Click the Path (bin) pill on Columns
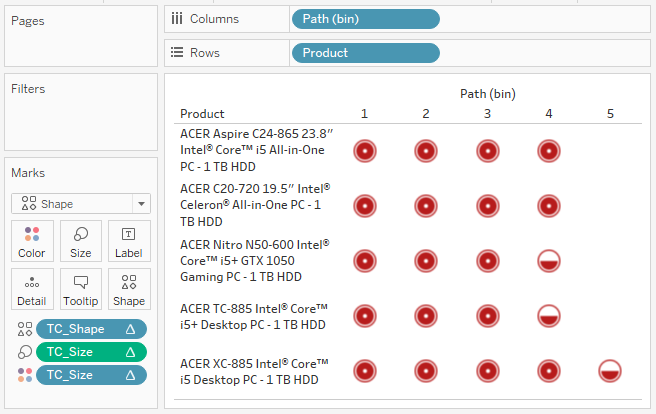The height and width of the screenshot is (414, 656). 366,19
